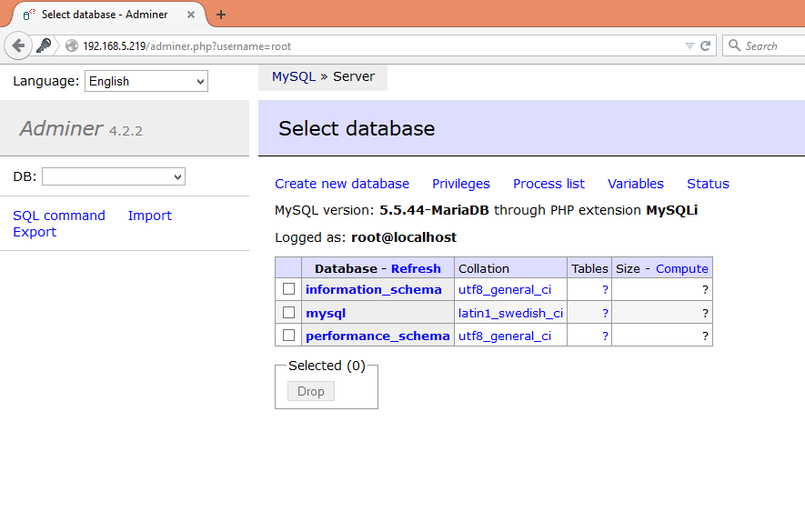The image size is (805, 532).
Task: Click the address bar URL field
Action: [x=380, y=46]
